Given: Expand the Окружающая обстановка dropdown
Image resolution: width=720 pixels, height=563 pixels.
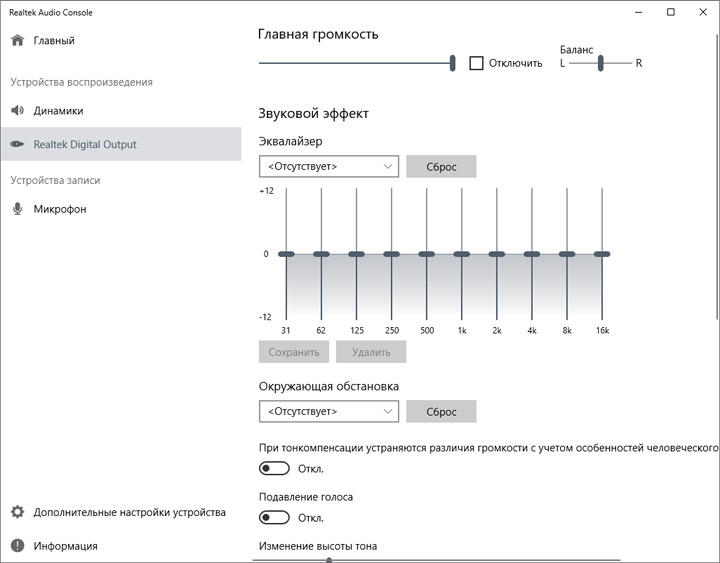Looking at the screenshot, I should 328,411.
